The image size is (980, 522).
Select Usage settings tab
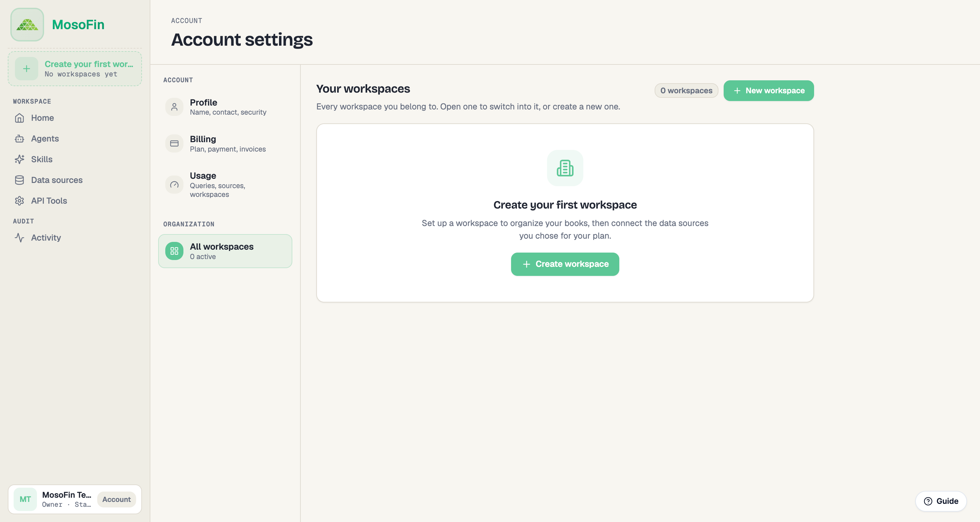click(225, 185)
